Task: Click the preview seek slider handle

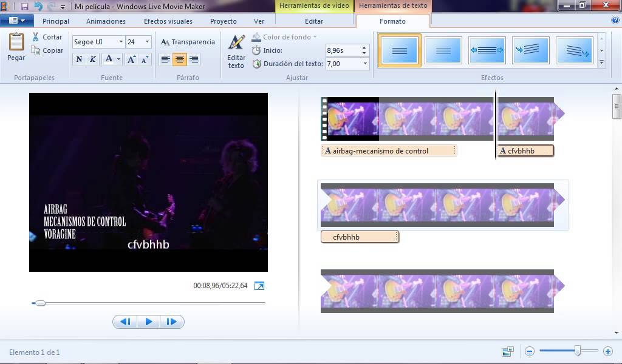Action: click(x=40, y=303)
